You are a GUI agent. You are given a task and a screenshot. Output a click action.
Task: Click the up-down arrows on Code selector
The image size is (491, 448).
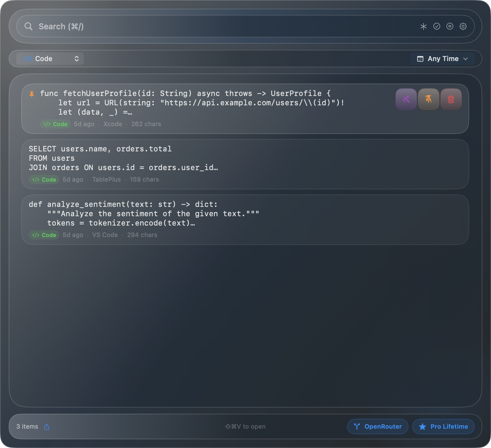click(x=77, y=59)
